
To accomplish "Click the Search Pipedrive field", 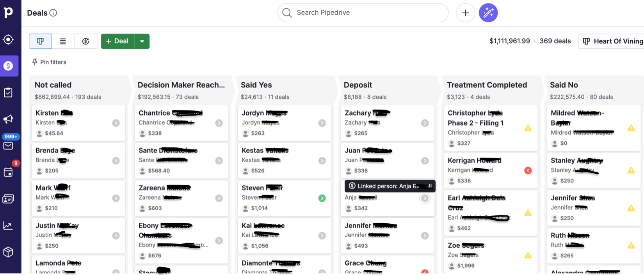I will pos(363,13).
